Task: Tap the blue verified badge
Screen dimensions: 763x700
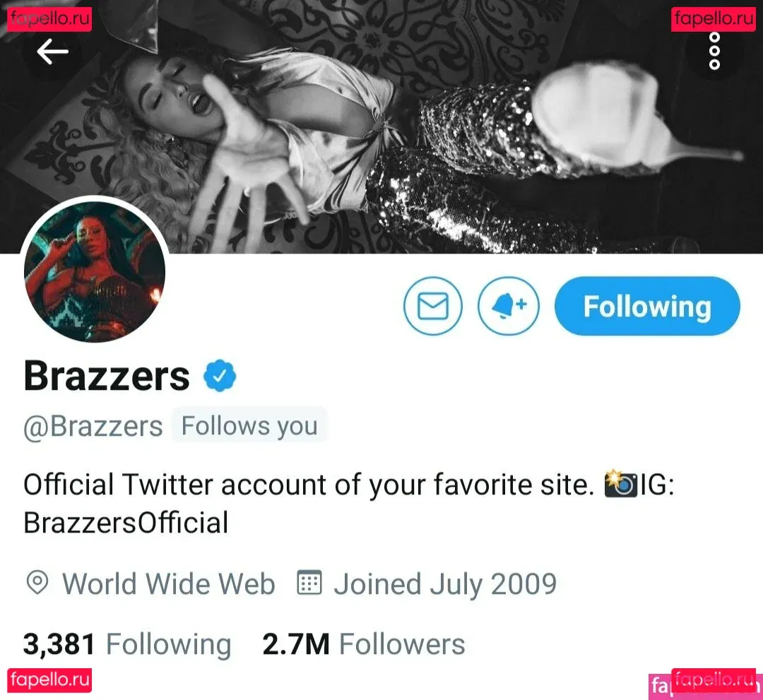Action: coord(220,376)
